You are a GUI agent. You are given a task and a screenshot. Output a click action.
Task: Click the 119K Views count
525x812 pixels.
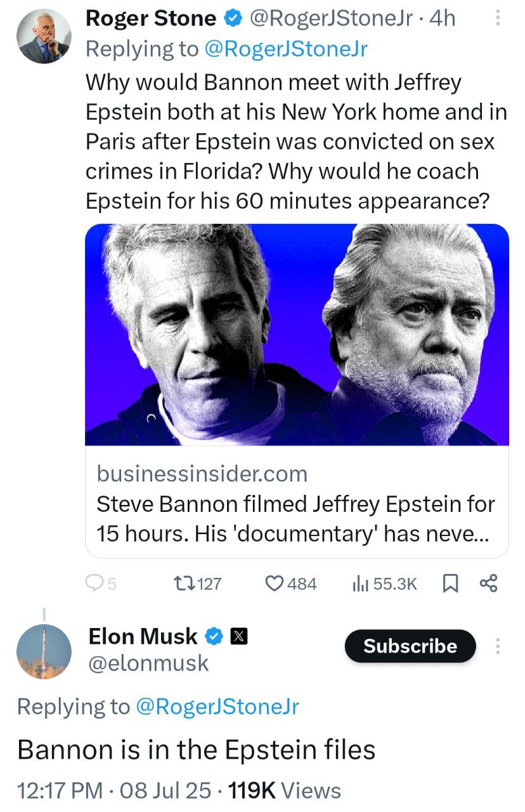(x=284, y=790)
